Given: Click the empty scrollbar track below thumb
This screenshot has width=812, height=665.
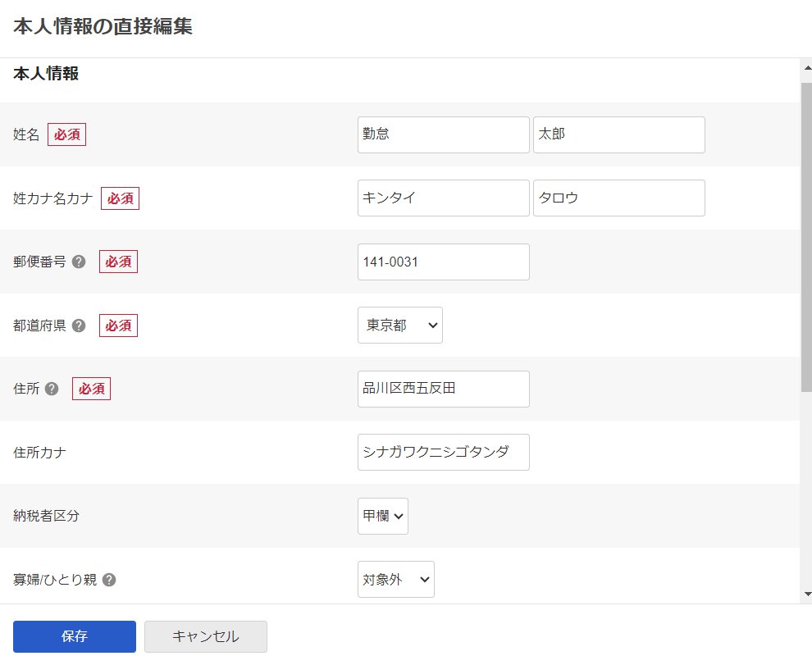Looking at the screenshot, I should (x=806, y=492).
